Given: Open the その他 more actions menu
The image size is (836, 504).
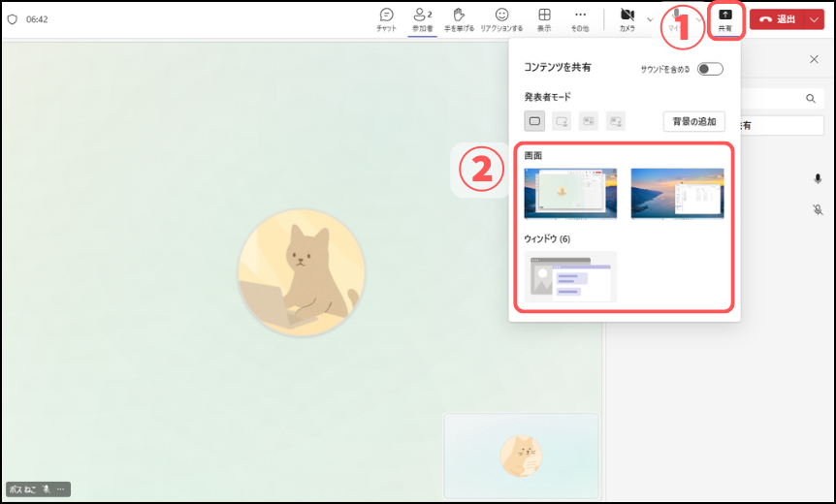Looking at the screenshot, I should [580, 19].
